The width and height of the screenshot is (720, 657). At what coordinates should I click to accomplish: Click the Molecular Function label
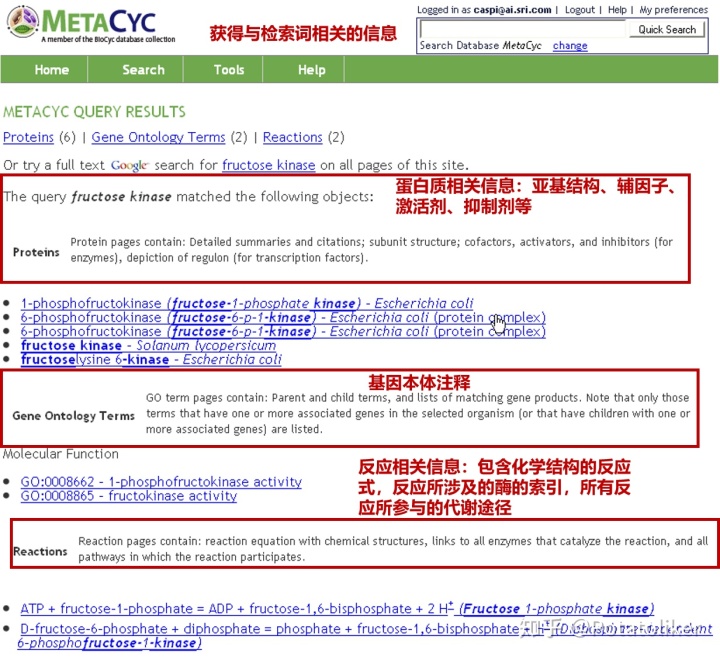(61, 454)
